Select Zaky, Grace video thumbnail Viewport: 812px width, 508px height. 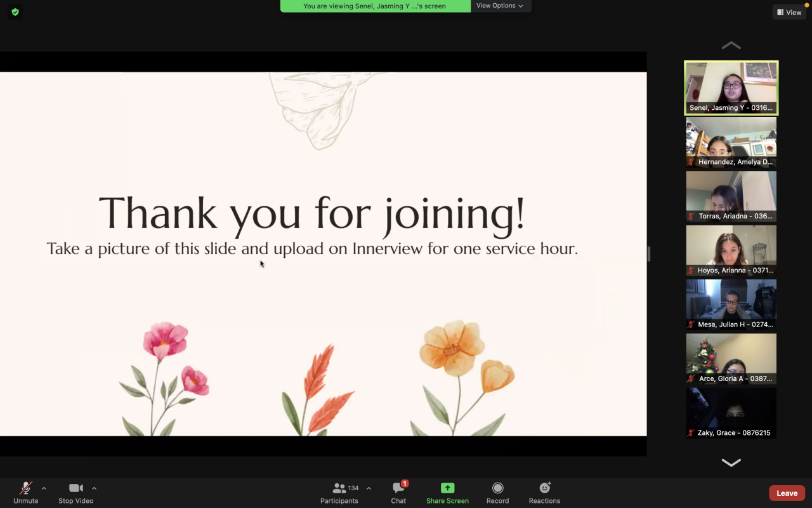coord(731,413)
